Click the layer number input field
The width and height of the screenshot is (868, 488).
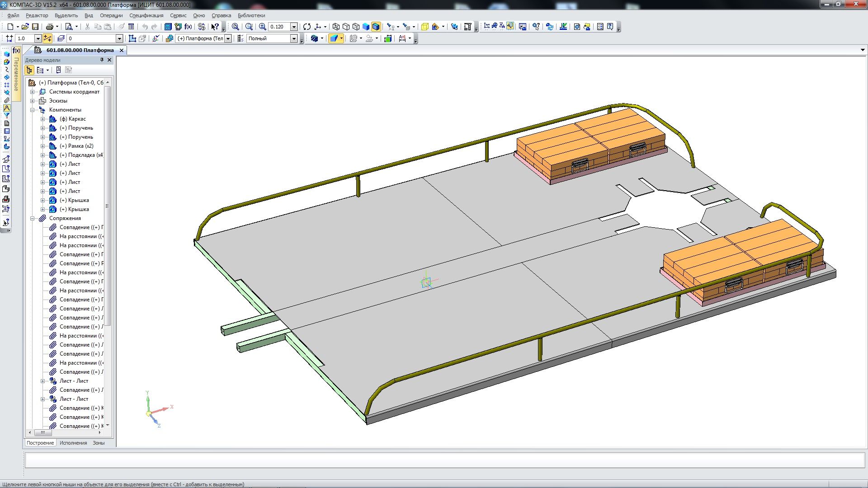click(90, 38)
